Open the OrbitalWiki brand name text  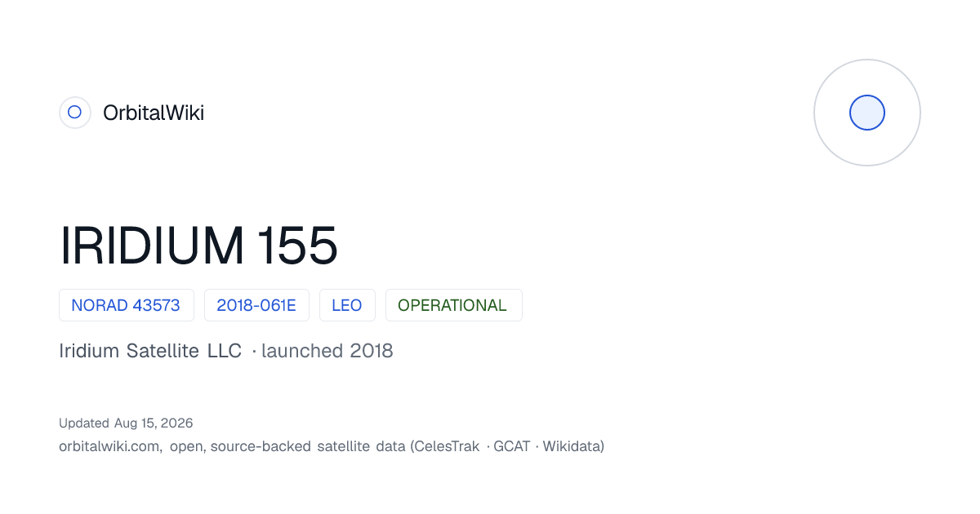pos(154,113)
